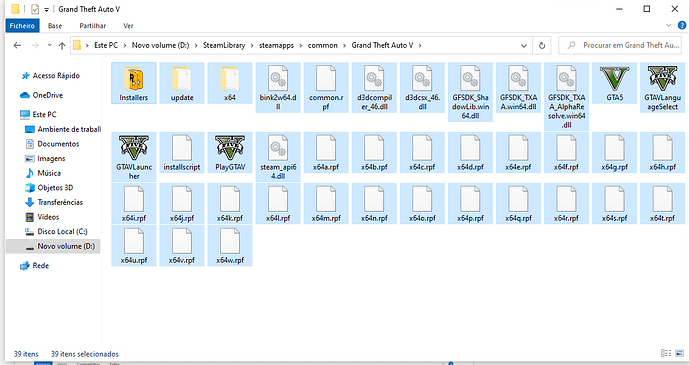Select the GTA5 executable icon

pyautogui.click(x=614, y=79)
